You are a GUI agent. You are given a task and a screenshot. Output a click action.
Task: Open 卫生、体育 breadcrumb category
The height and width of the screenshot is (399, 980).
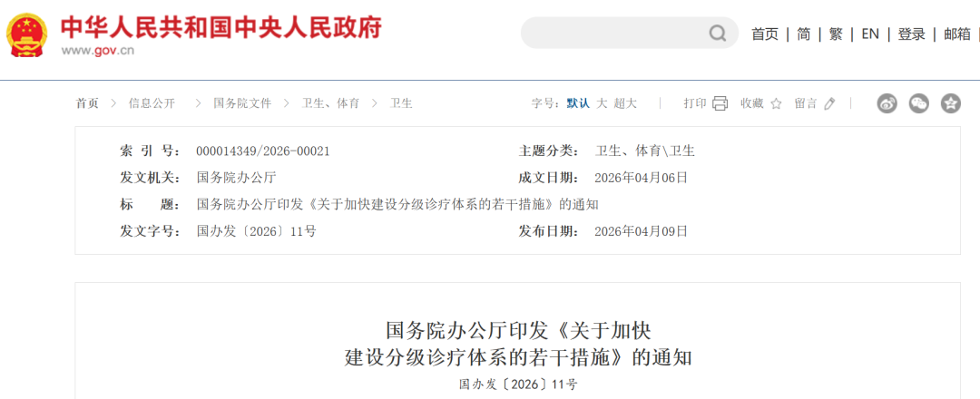click(330, 103)
